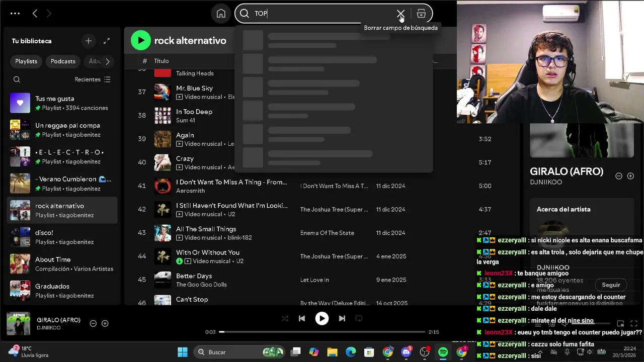
Task: Sort tracks by the Título column header
Action: point(162,61)
